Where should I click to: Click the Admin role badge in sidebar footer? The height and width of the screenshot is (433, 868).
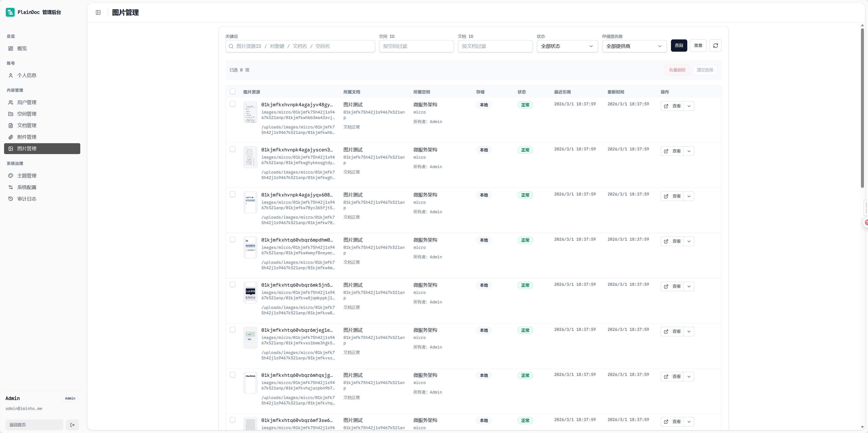pyautogui.click(x=70, y=398)
